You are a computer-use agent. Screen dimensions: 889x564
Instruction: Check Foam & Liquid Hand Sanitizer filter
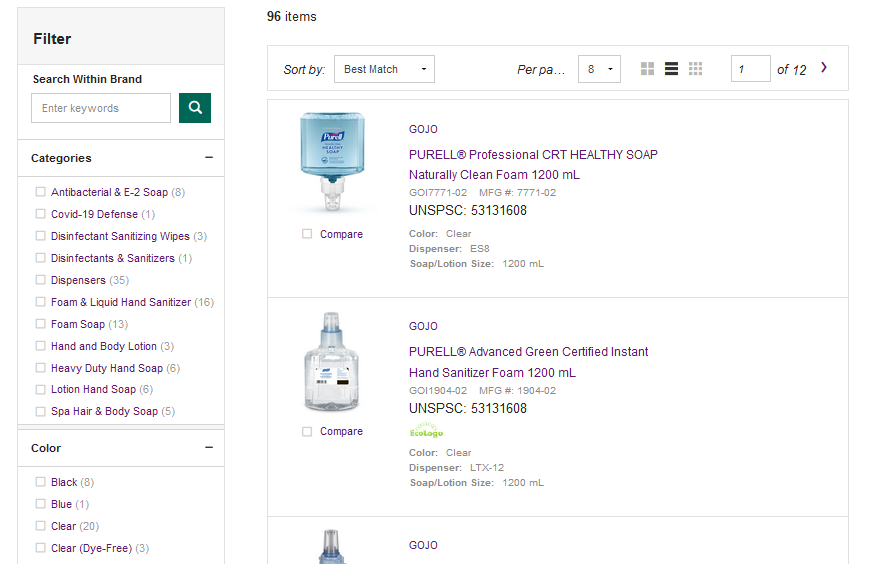tap(40, 302)
